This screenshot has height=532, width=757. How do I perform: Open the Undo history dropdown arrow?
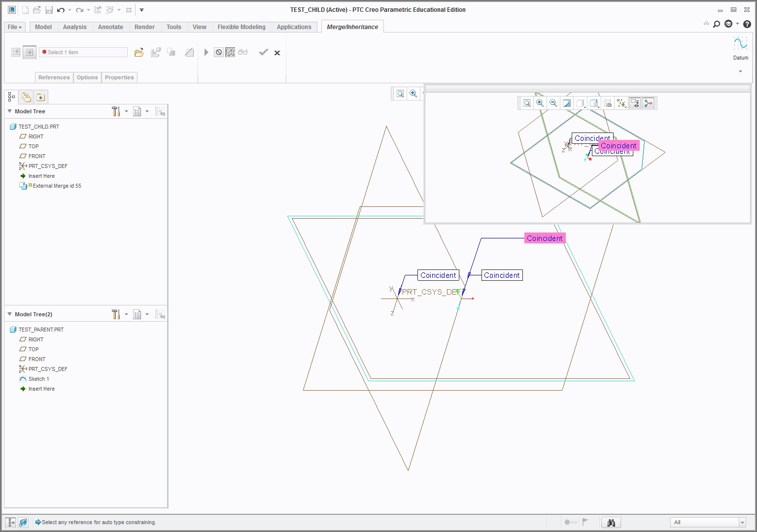(x=69, y=10)
